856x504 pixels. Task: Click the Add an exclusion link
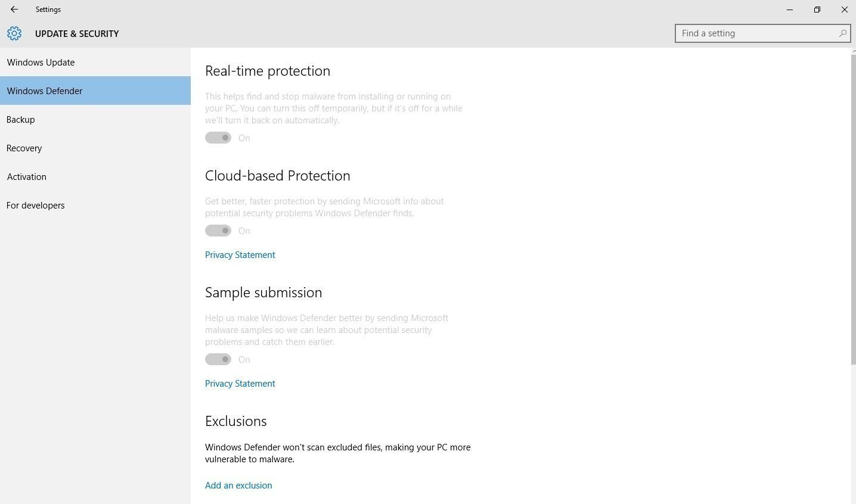[x=238, y=486]
